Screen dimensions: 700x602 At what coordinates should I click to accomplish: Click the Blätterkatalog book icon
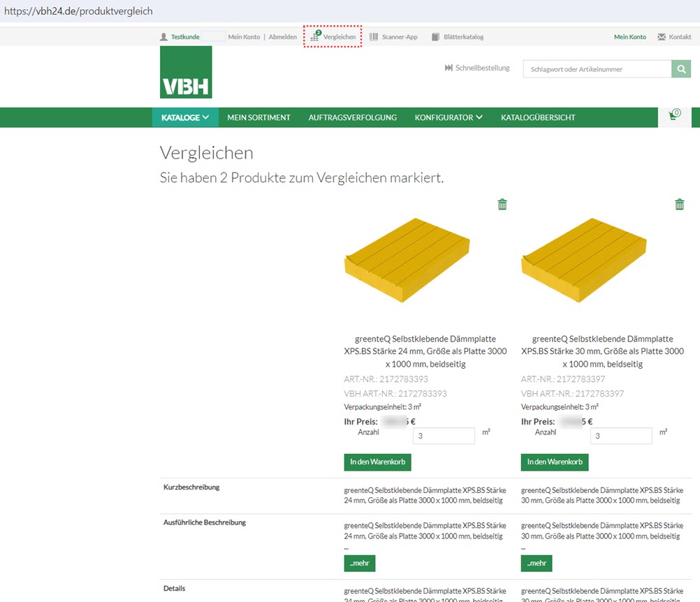coord(435,37)
